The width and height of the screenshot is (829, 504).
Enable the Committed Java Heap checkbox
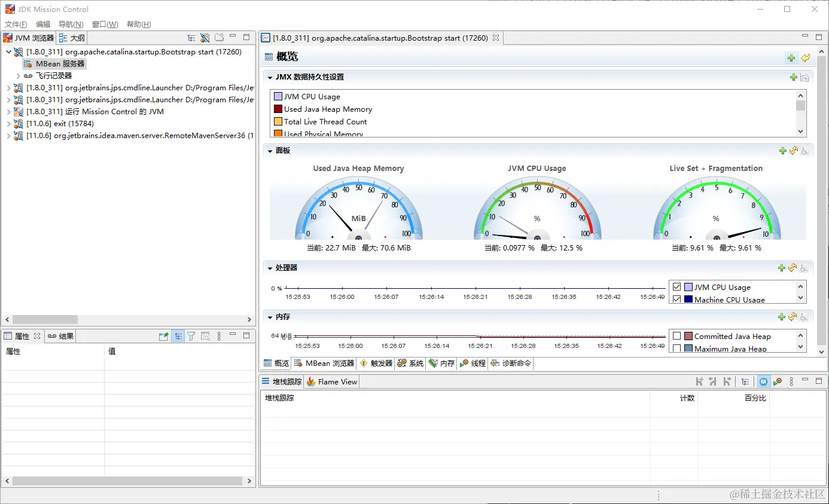677,336
